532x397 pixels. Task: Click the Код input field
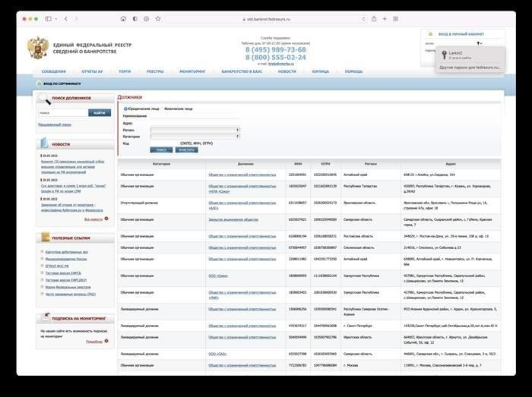click(x=165, y=143)
